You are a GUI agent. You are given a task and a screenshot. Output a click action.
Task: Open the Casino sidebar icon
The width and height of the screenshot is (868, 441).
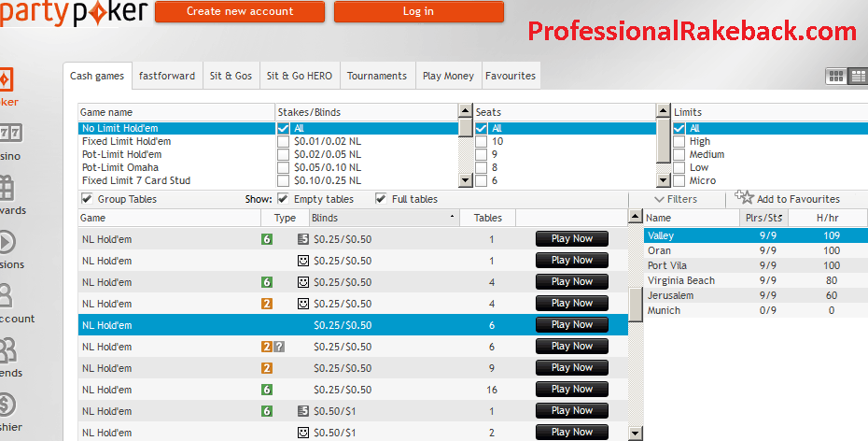(9, 133)
